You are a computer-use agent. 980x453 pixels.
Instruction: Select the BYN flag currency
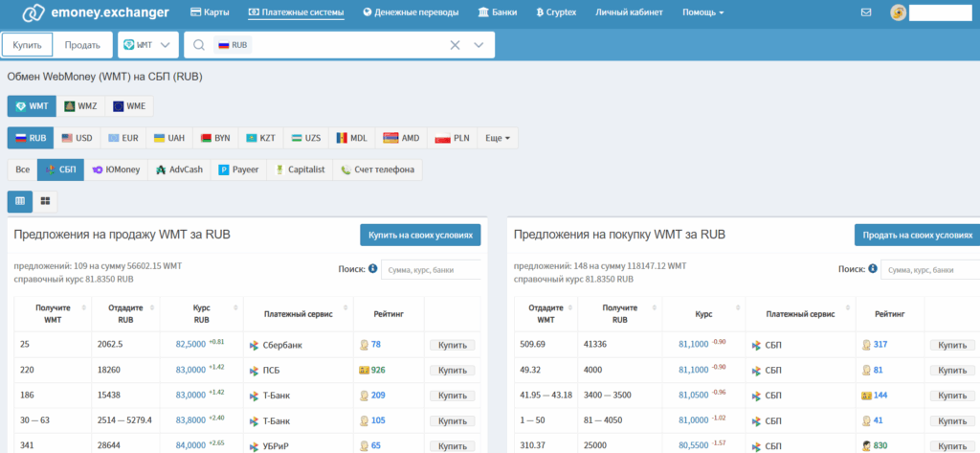point(215,138)
